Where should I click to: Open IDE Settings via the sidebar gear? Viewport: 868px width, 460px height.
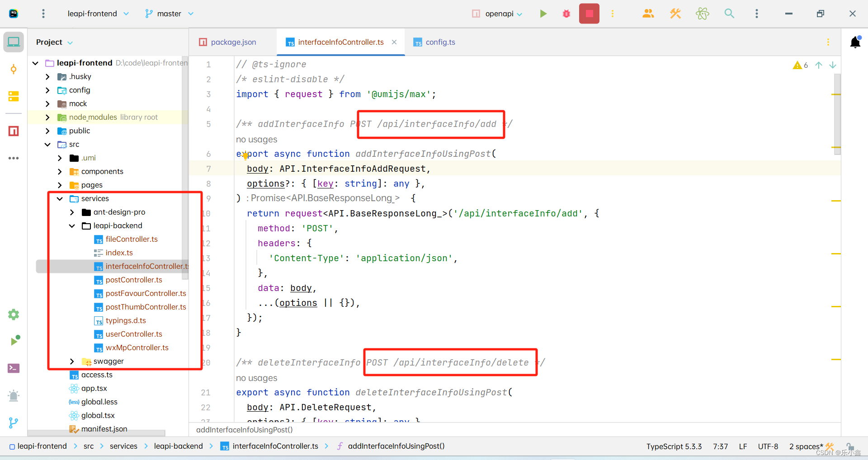pos(14,314)
